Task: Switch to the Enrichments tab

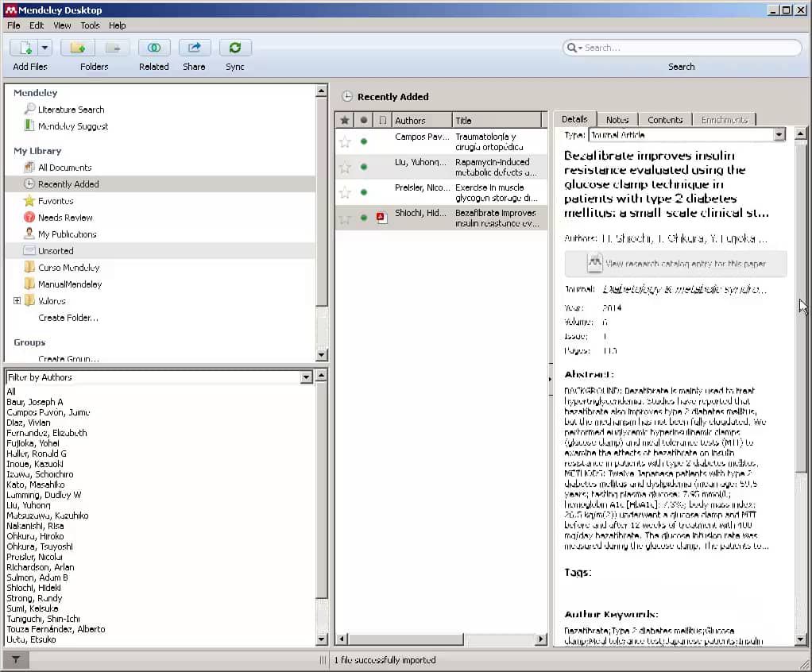Action: [725, 120]
